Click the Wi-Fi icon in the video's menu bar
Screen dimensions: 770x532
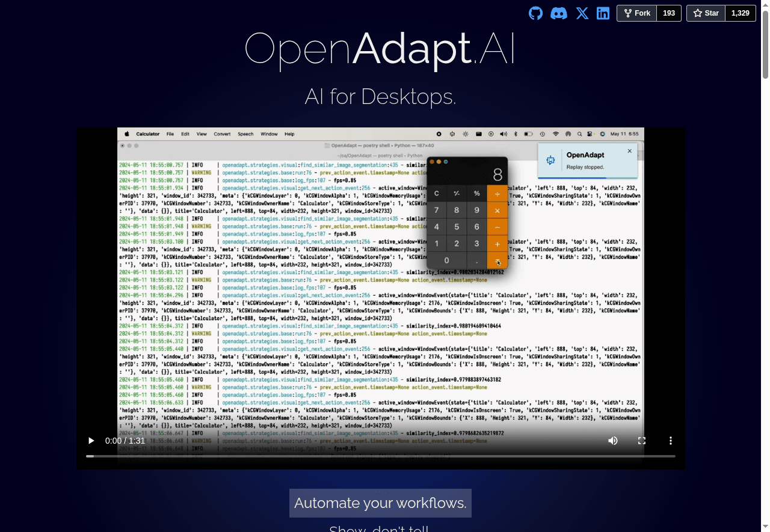coord(556,134)
